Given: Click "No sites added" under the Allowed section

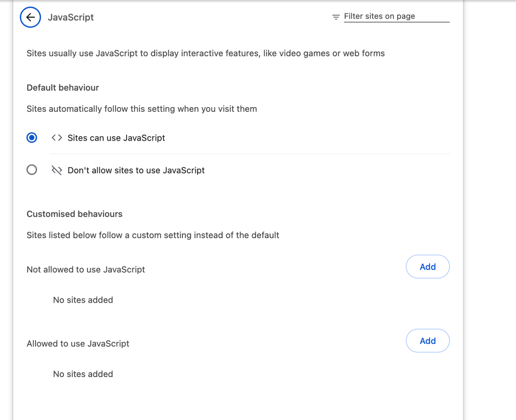Looking at the screenshot, I should coord(83,374).
